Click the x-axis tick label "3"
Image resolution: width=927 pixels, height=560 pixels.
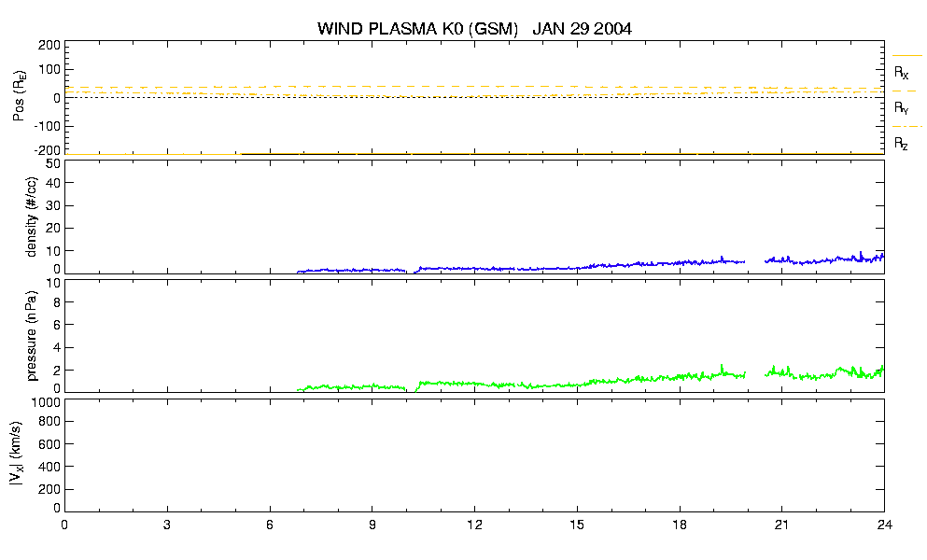pyautogui.click(x=167, y=525)
